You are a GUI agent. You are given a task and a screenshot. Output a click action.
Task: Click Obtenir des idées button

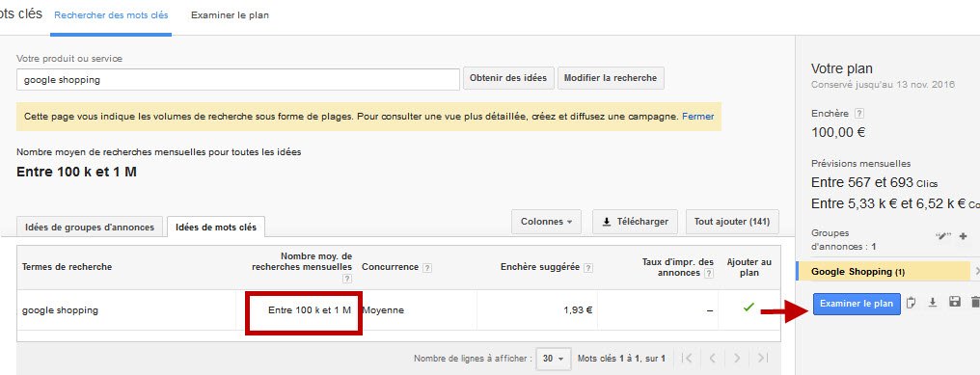508,78
